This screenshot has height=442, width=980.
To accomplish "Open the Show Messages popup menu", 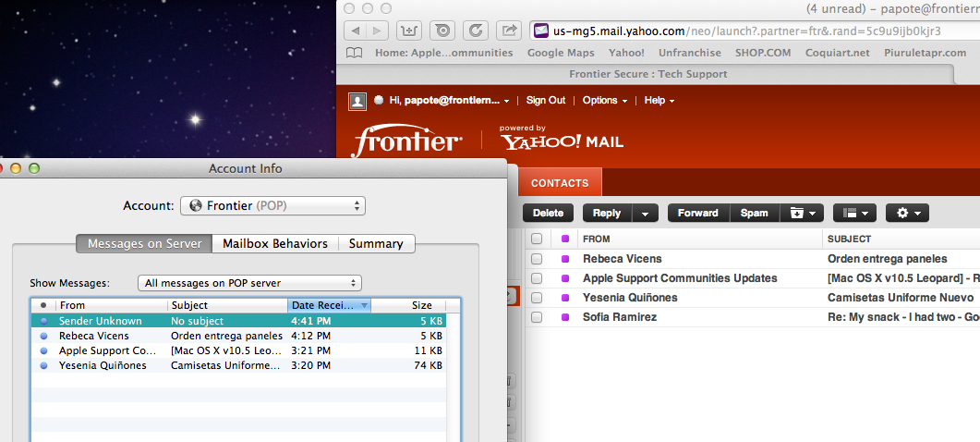I will coord(249,283).
